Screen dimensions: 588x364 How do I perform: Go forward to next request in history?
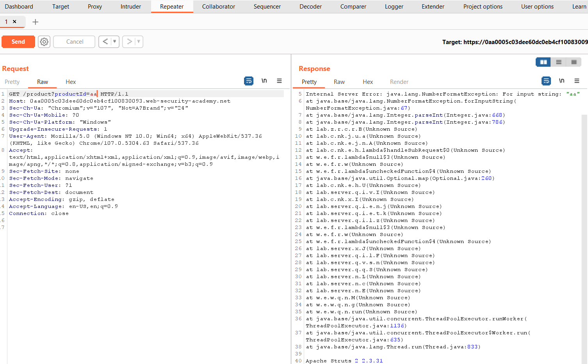tap(129, 42)
